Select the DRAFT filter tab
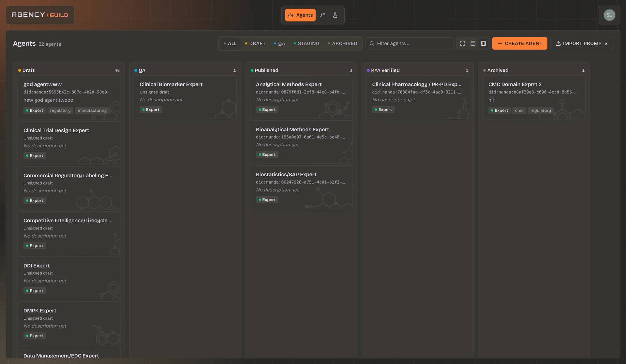 [x=255, y=43]
